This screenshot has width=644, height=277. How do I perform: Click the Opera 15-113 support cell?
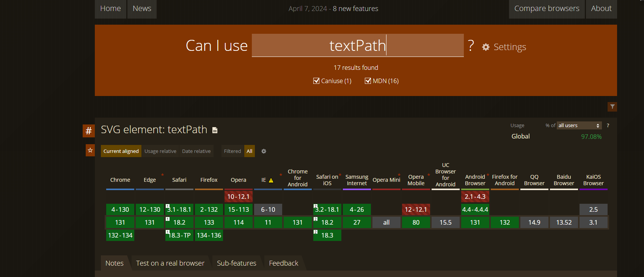pos(239,209)
